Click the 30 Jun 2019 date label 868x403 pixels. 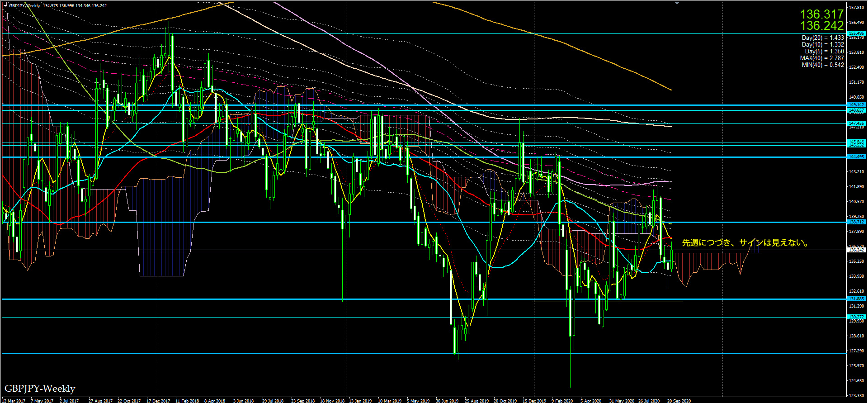pos(447,401)
